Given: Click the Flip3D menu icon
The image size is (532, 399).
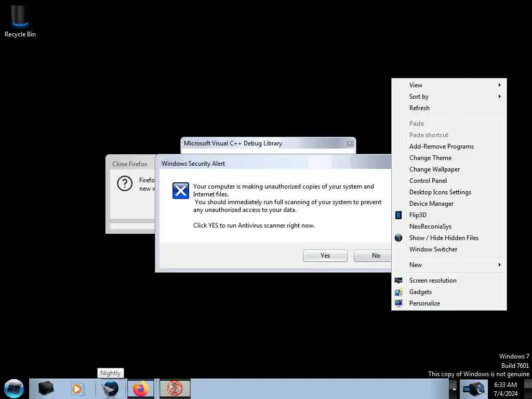Looking at the screenshot, I should tap(398, 215).
